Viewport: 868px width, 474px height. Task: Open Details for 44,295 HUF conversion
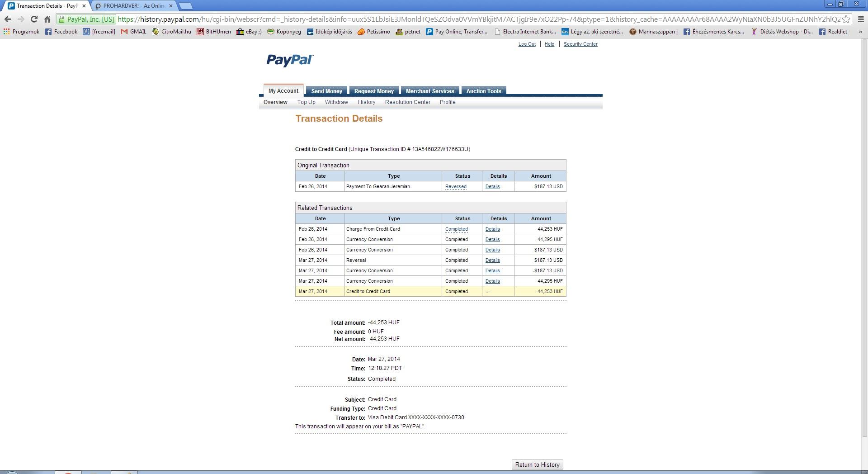[492, 281]
